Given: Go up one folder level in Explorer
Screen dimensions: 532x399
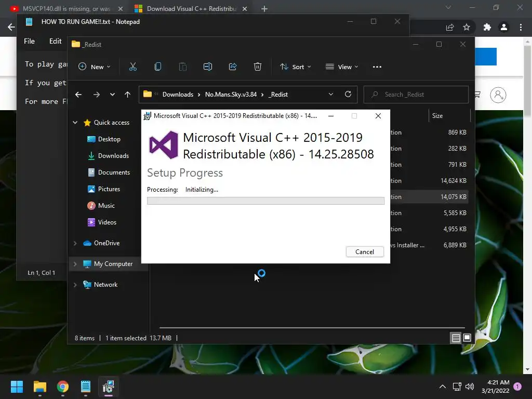Looking at the screenshot, I should 127,95.
